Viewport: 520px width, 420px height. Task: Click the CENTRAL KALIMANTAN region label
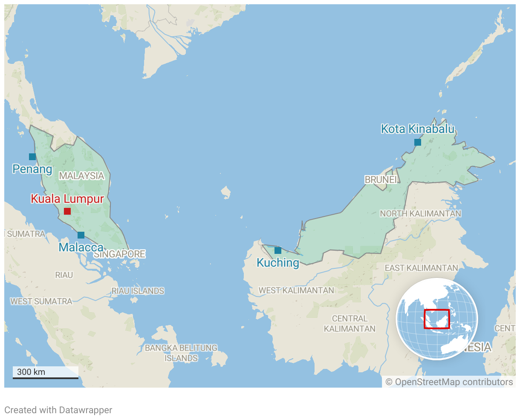point(350,324)
